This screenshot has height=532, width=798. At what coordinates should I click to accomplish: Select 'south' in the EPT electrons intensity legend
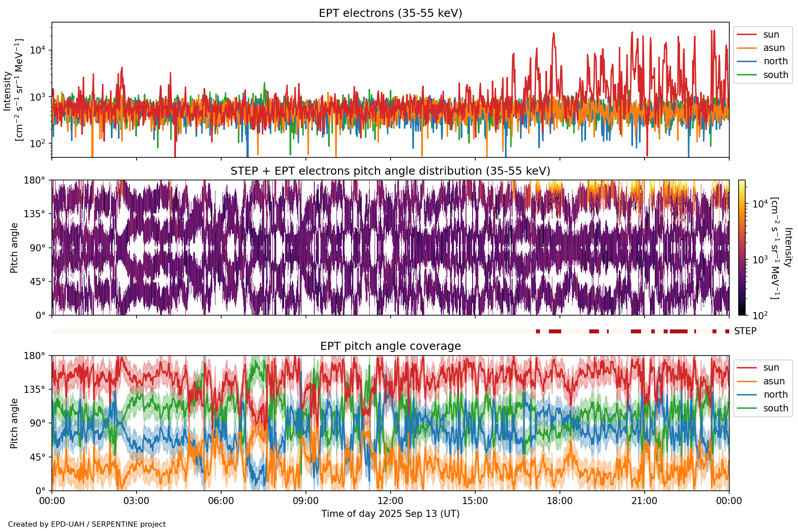(x=775, y=75)
